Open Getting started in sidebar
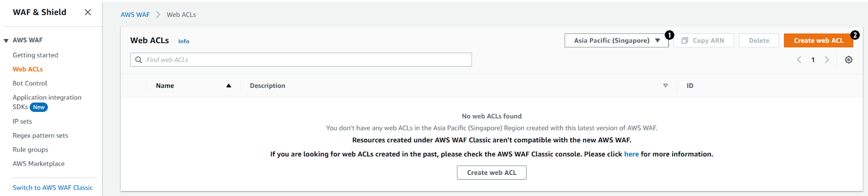 tap(35, 55)
